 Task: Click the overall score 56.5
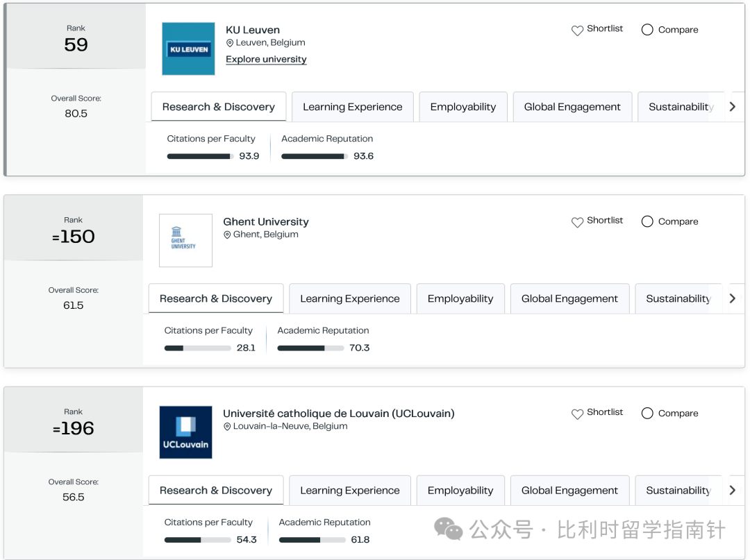point(73,497)
